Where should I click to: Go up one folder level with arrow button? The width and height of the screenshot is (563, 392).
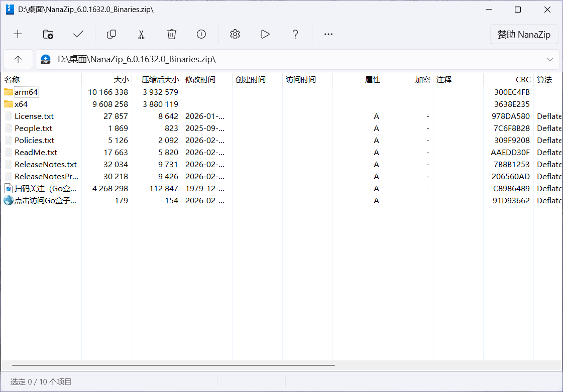[x=18, y=59]
